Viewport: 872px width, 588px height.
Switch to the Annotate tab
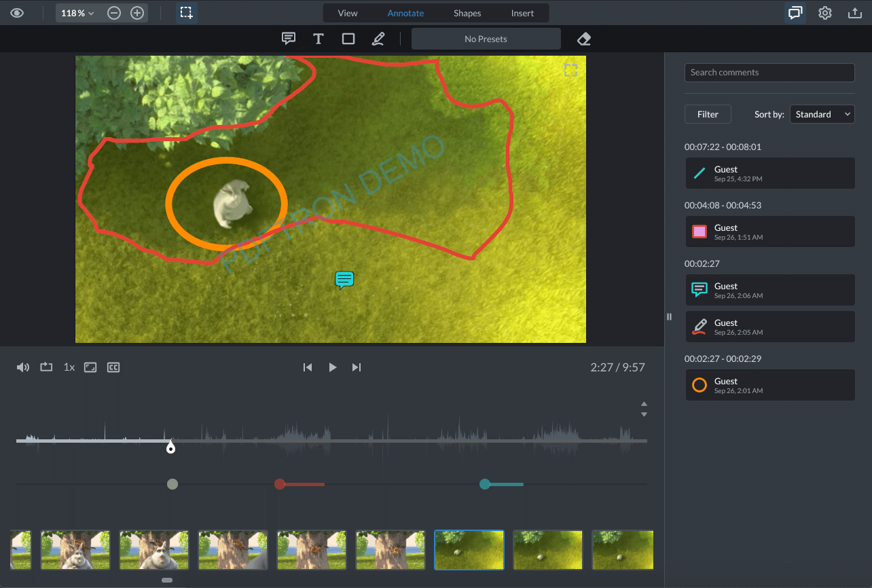[x=405, y=13]
